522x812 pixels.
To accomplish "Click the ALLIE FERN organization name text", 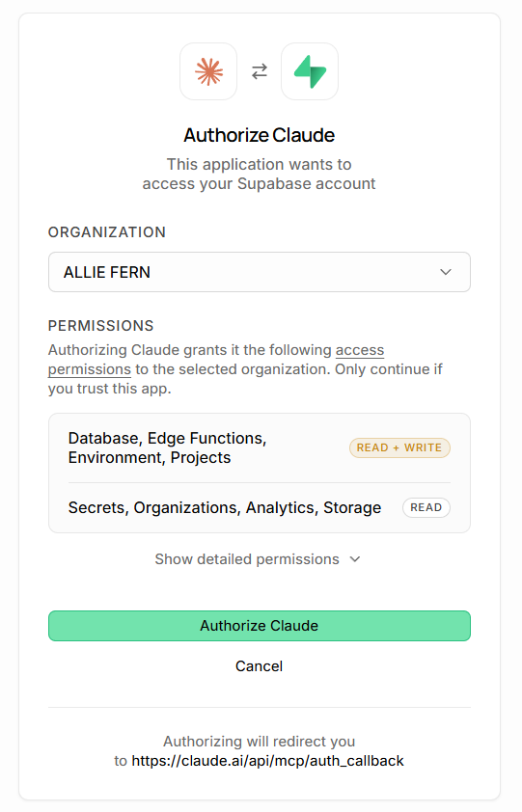I will (x=107, y=272).
